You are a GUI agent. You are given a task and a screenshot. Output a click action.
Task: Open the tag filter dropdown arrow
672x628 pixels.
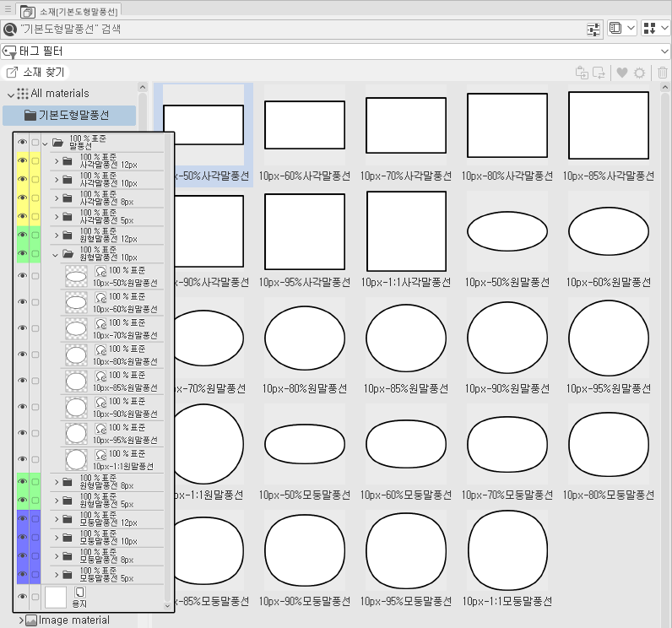664,51
